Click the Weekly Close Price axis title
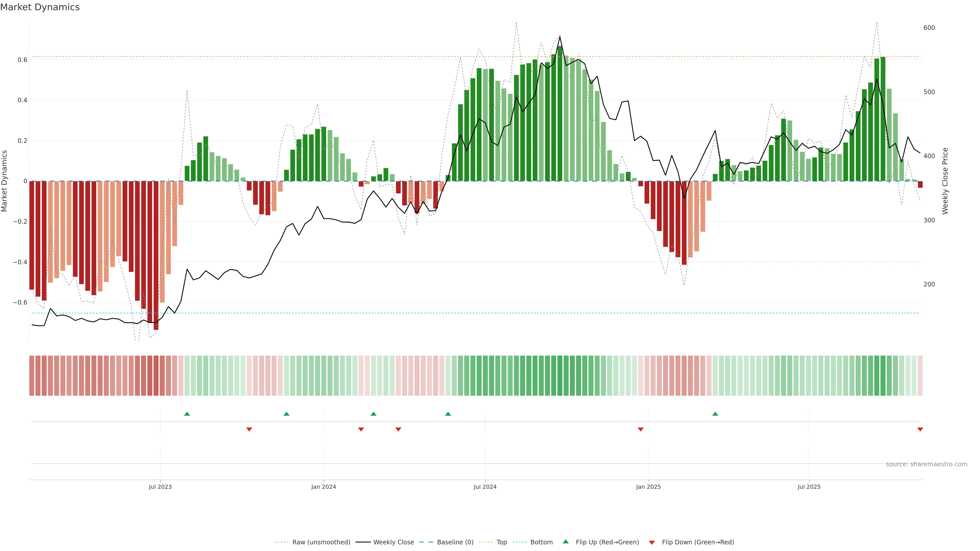This screenshot has height=551, width=980. 945,181
